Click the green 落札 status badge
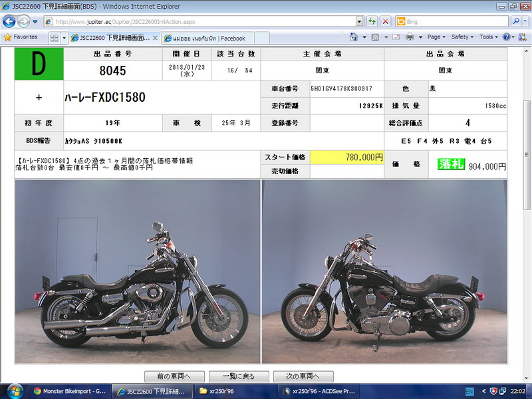This screenshot has height=399, width=532. (x=452, y=164)
